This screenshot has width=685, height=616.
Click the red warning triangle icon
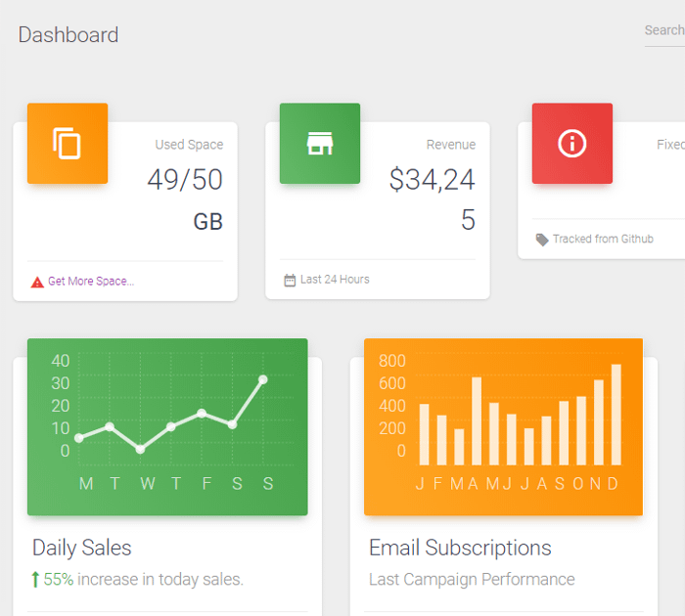[37, 282]
